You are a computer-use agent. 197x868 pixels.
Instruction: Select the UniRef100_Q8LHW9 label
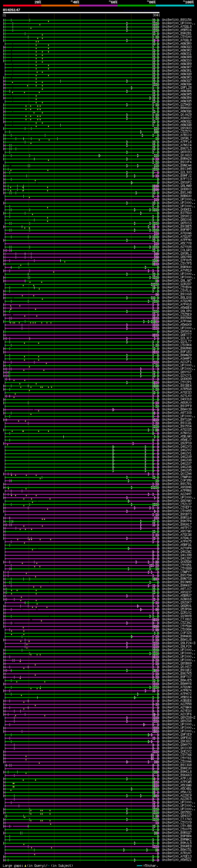pos(177,186)
